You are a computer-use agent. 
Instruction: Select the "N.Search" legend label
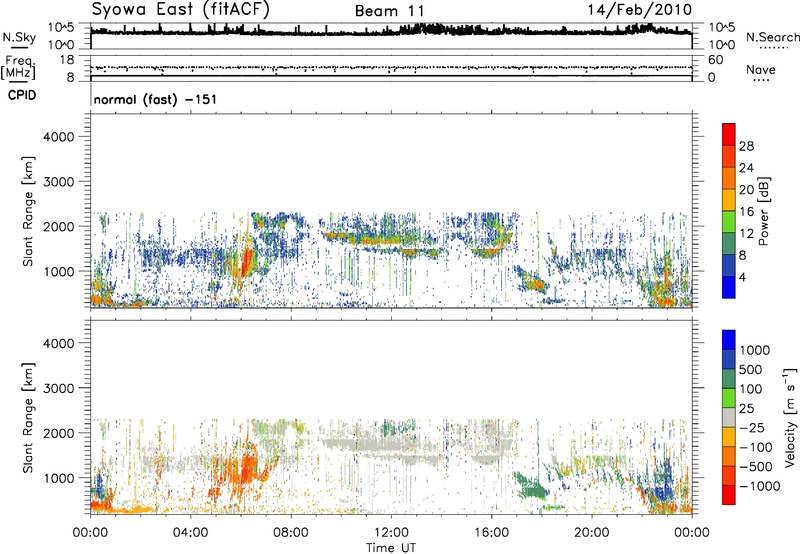point(772,37)
